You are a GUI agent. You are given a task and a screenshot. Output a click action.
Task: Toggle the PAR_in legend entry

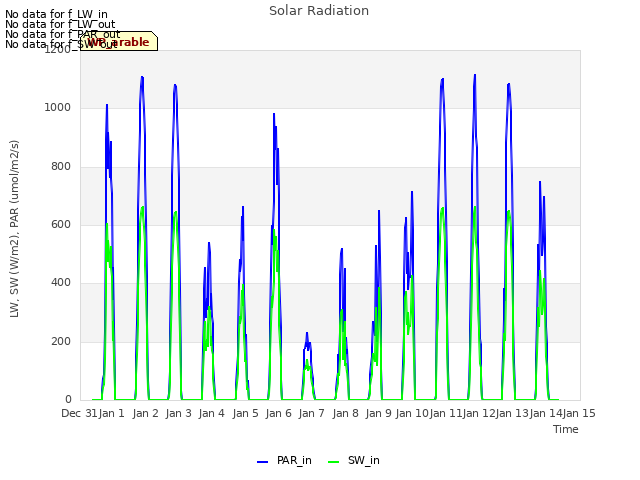coord(284,460)
